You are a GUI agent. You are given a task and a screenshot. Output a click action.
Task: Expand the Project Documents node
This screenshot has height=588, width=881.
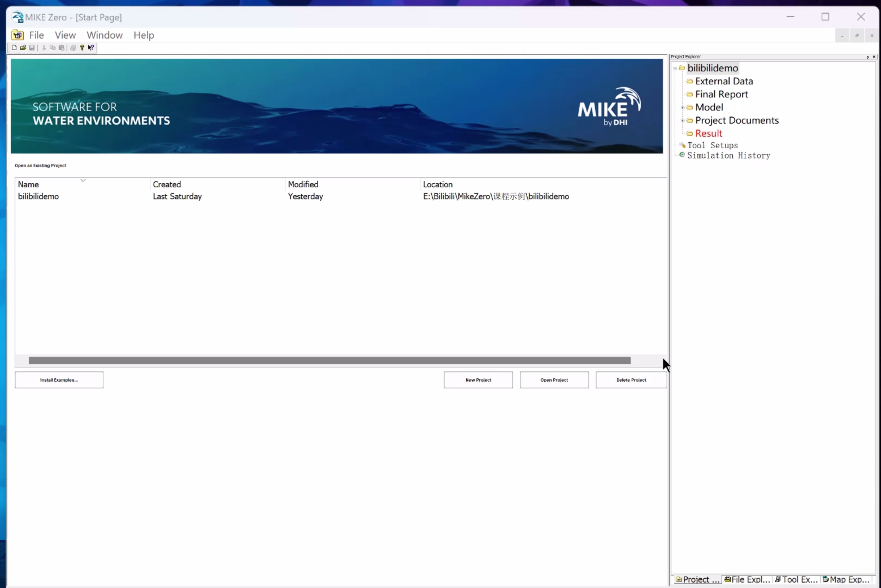coord(683,120)
